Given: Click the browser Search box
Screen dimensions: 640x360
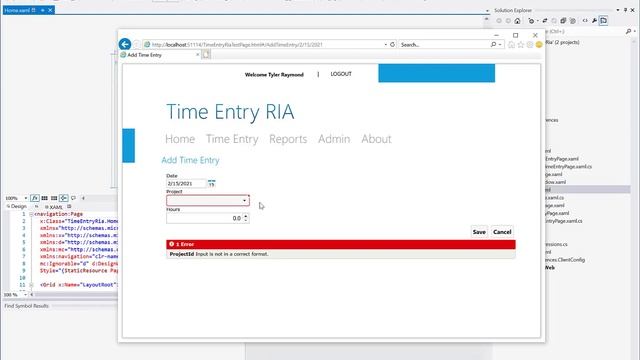Looking at the screenshot, I should coord(444,44).
